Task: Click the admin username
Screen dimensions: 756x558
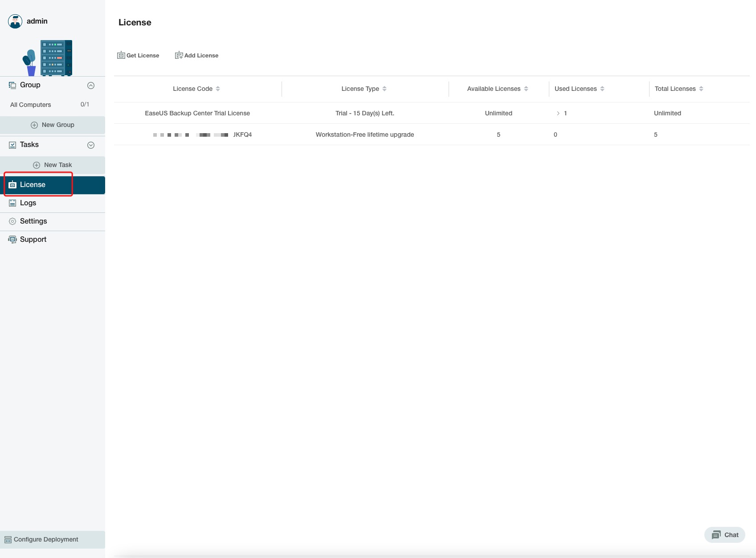Action: click(x=37, y=21)
